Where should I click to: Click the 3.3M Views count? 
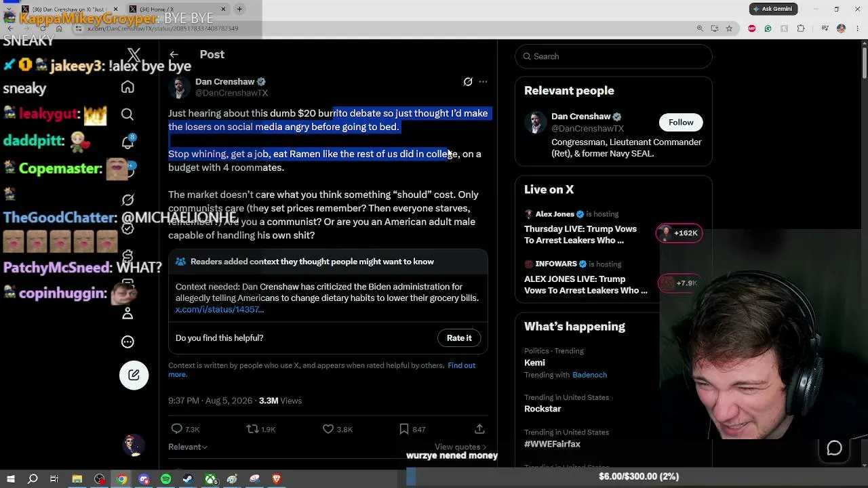click(x=279, y=401)
